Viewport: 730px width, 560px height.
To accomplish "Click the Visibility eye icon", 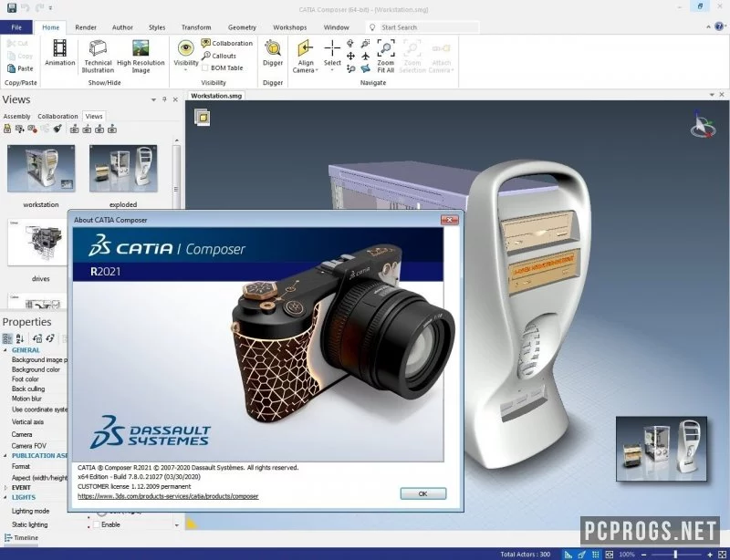I will coord(186,47).
